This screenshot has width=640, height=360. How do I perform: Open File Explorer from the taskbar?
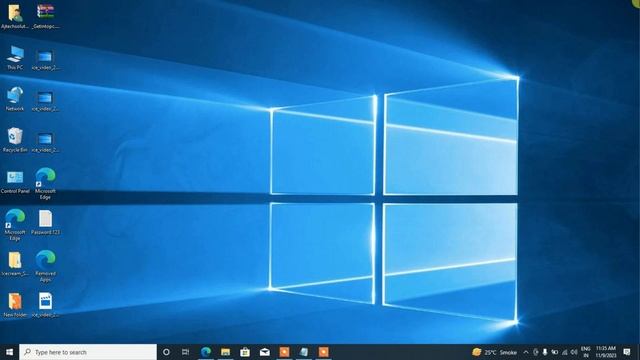225,352
